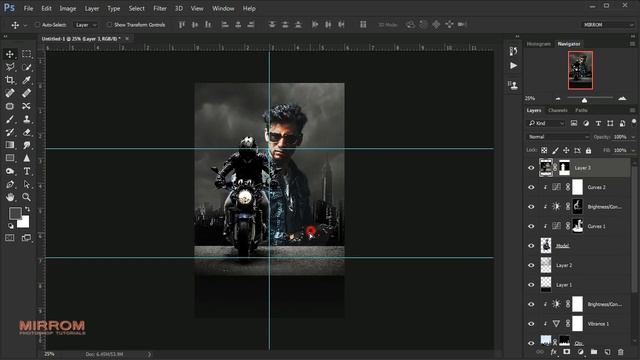Create a new layer icon
The height and width of the screenshot is (360, 640).
(607, 352)
